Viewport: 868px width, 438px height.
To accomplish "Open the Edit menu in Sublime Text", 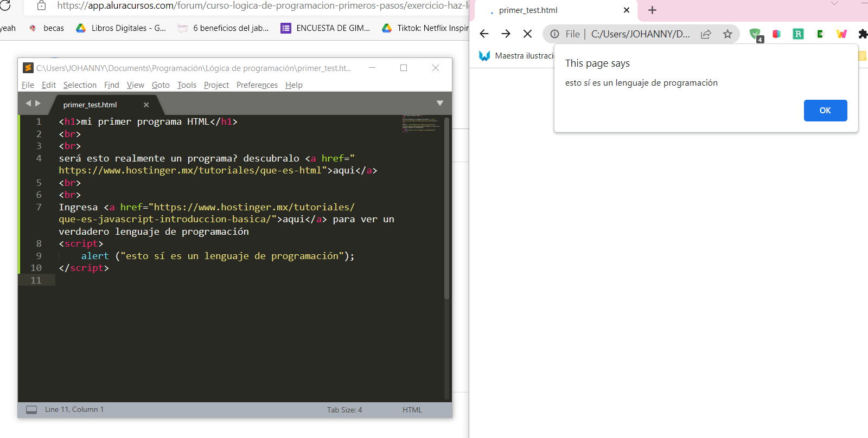I will pos(49,85).
